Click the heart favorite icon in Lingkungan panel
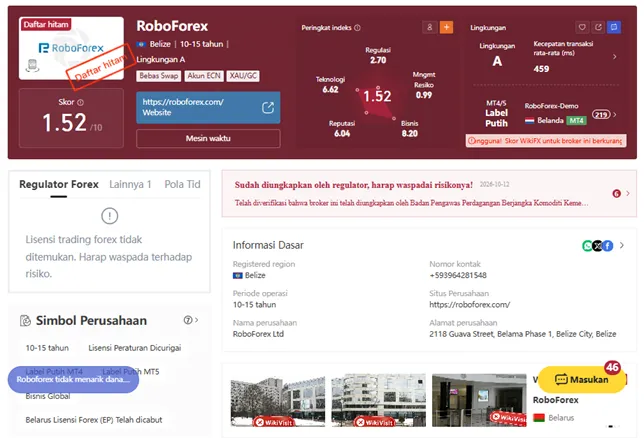 tap(582, 27)
